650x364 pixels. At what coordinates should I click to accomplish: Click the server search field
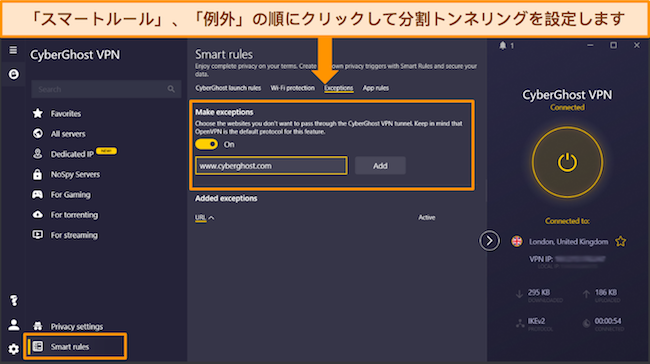pyautogui.click(x=106, y=89)
